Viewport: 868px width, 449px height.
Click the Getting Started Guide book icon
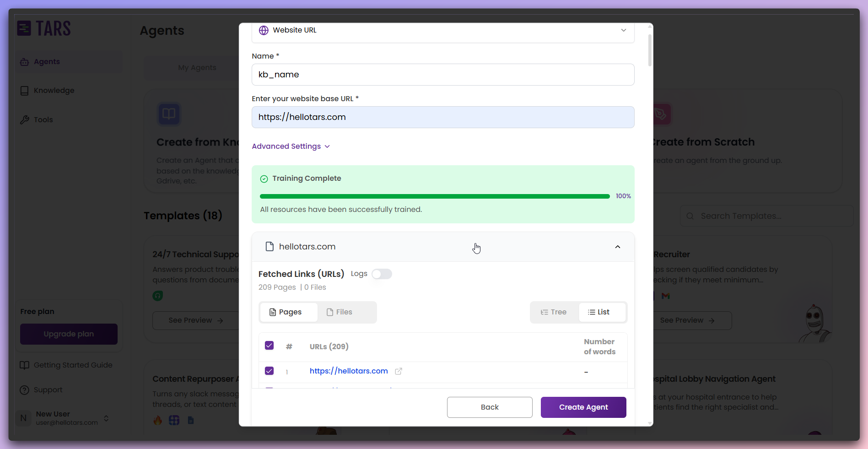[x=24, y=365]
